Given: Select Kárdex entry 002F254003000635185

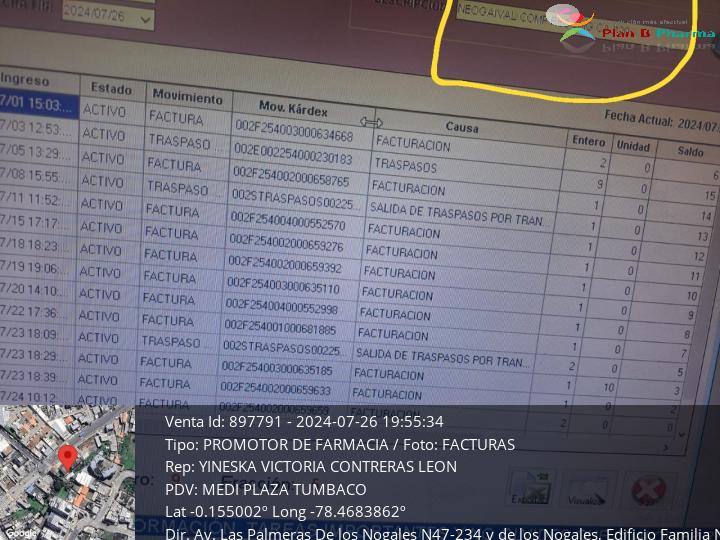Looking at the screenshot, I should point(277,368).
